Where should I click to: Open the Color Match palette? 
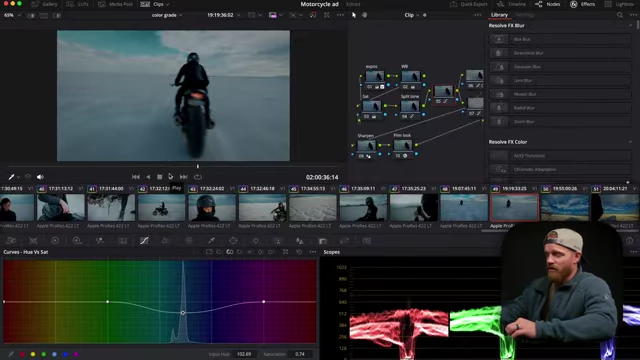33,241
